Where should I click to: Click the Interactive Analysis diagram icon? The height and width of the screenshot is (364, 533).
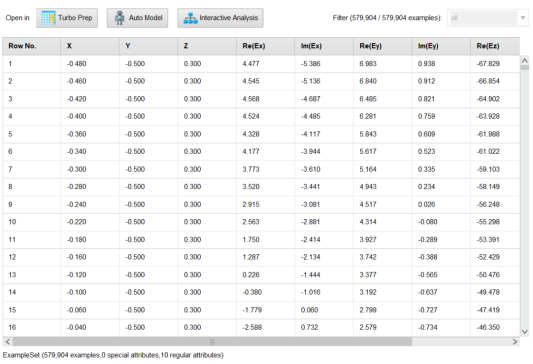pyautogui.click(x=190, y=18)
